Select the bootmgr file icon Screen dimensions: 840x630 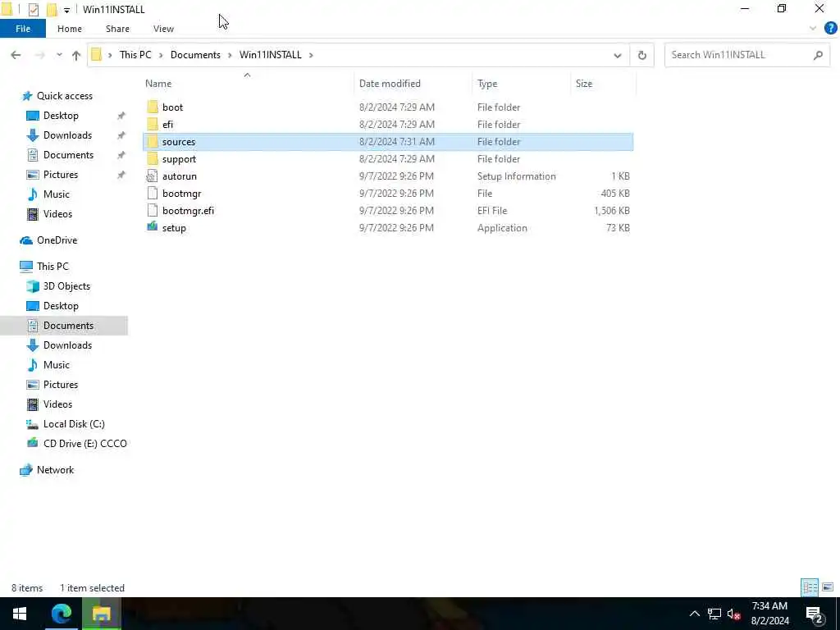click(153, 194)
